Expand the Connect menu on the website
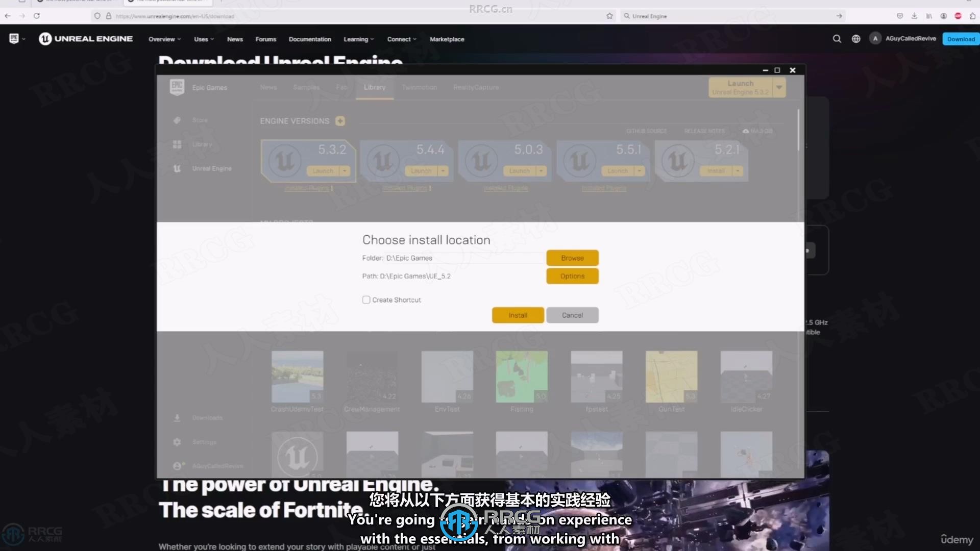Screen dimensions: 980x551 (x=402, y=39)
